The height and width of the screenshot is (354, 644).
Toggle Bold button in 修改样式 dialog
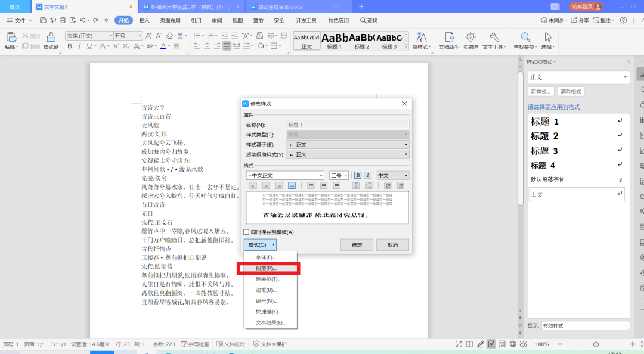click(x=358, y=175)
